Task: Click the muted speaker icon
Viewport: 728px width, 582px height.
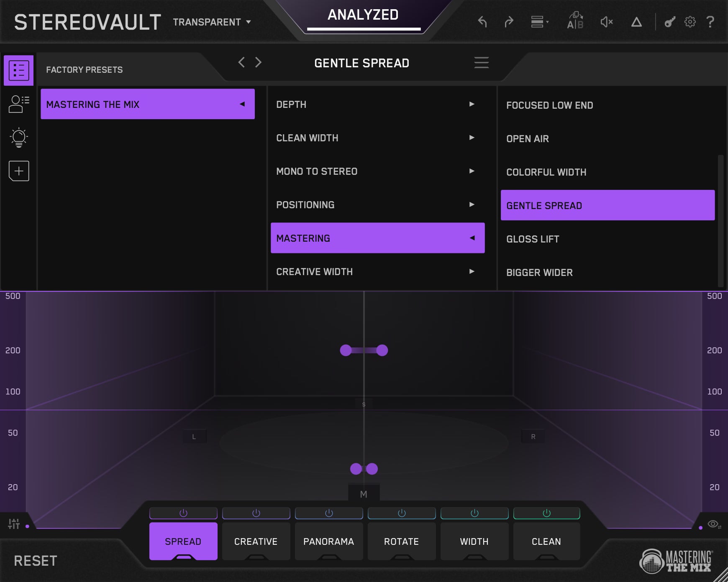Action: 607,22
